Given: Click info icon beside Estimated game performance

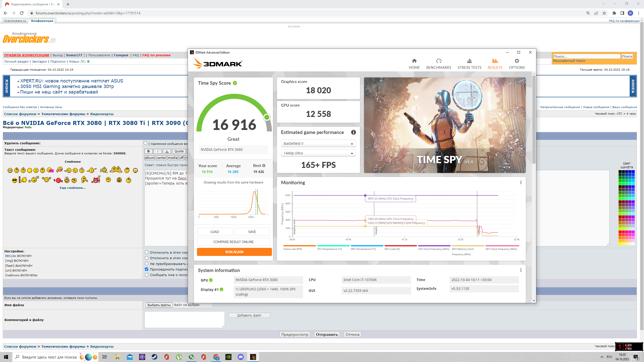Looking at the screenshot, I should (x=353, y=132).
